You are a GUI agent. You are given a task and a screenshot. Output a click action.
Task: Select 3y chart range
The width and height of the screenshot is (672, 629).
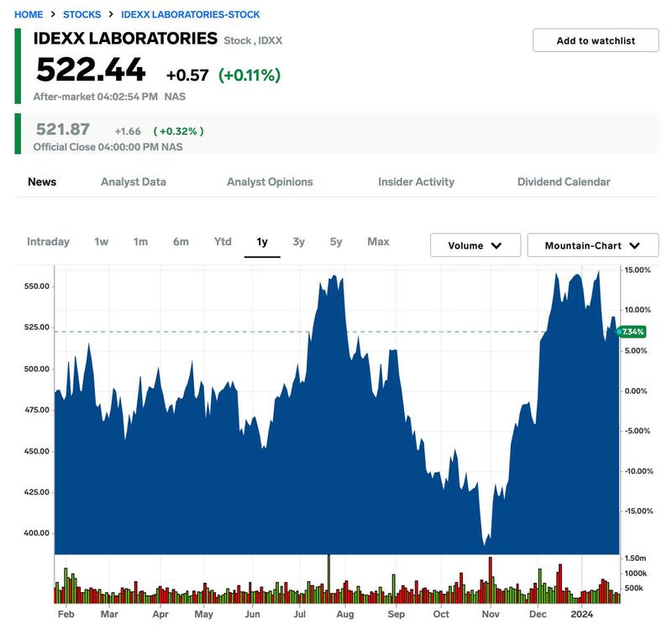299,242
